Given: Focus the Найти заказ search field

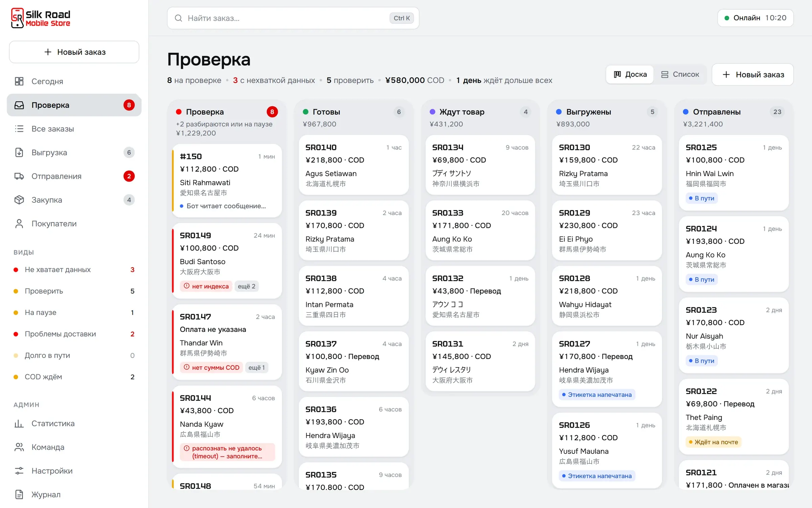Looking at the screenshot, I should (293, 18).
